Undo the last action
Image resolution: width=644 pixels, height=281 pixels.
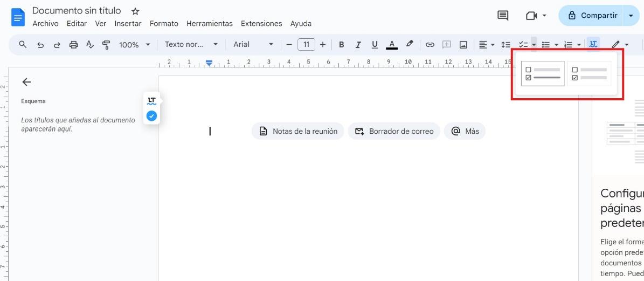click(40, 45)
